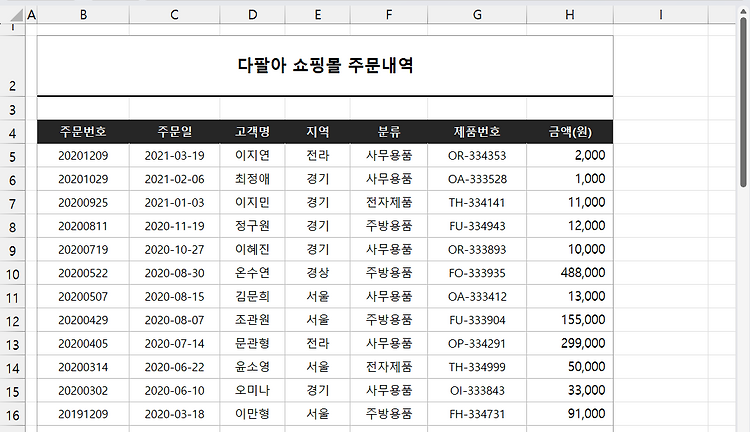Select customer name 이혜진
The width and height of the screenshot is (750, 432).
click(x=253, y=249)
